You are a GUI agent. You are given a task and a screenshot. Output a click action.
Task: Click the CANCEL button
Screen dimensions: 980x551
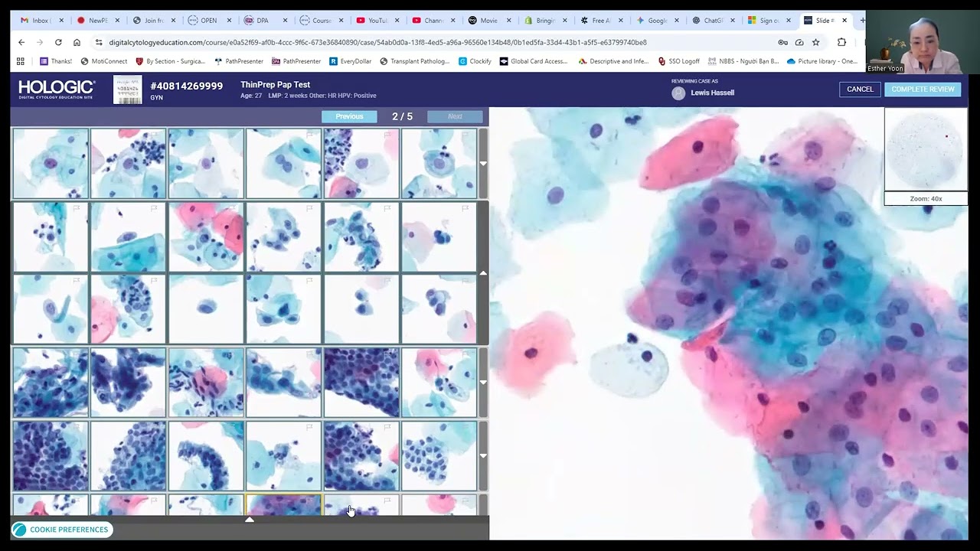pos(860,90)
